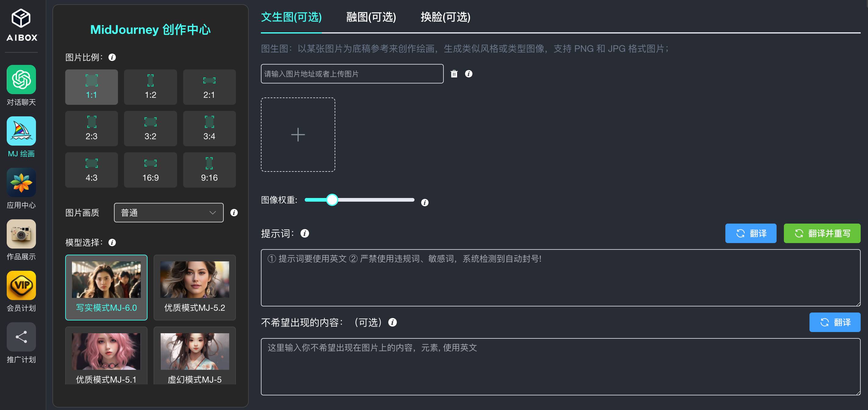Choose the 2:1 aspect ratio
868x410 pixels.
coord(209,87)
